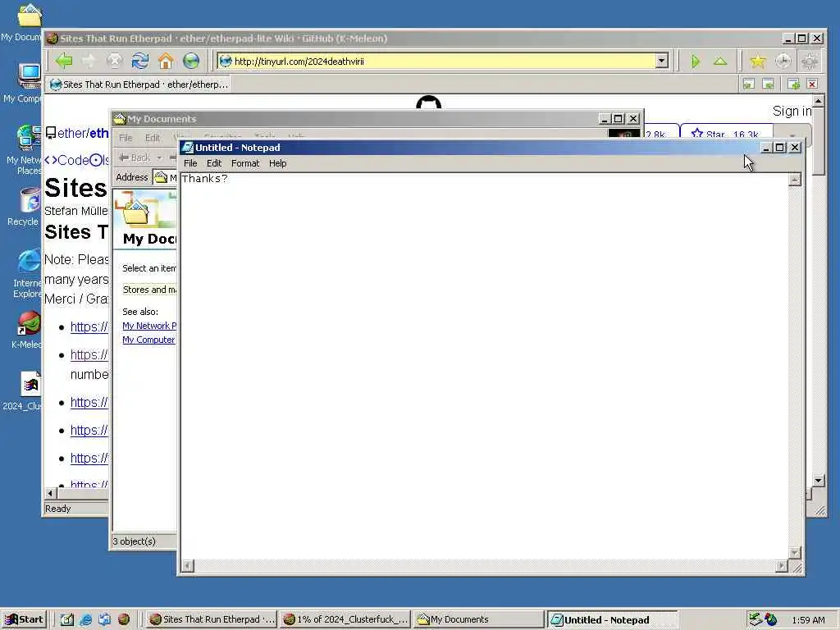The height and width of the screenshot is (630, 840).
Task: Click Untitled - Notepad taskbar button
Action: [x=612, y=619]
